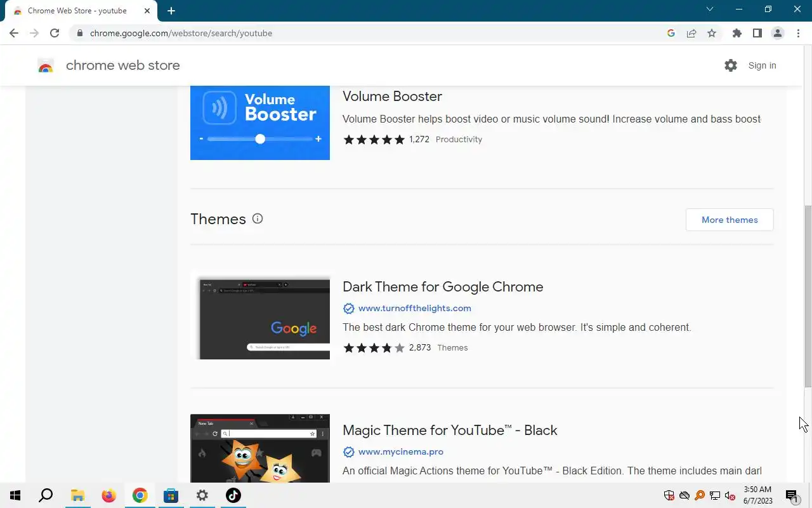Toggle Chrome side panel
Screen dimensions: 812x508
pyautogui.click(x=757, y=33)
